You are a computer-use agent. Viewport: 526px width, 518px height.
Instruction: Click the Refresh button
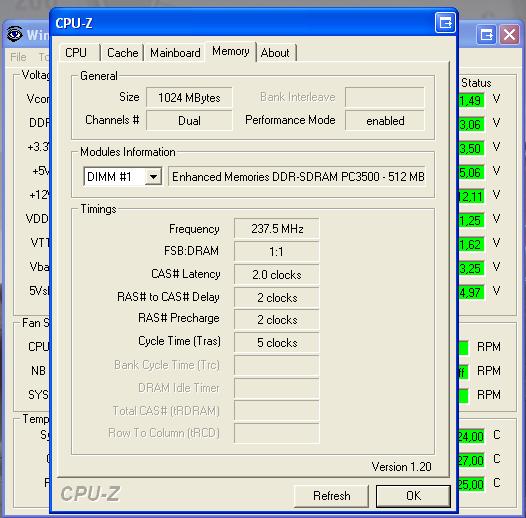coord(331,496)
